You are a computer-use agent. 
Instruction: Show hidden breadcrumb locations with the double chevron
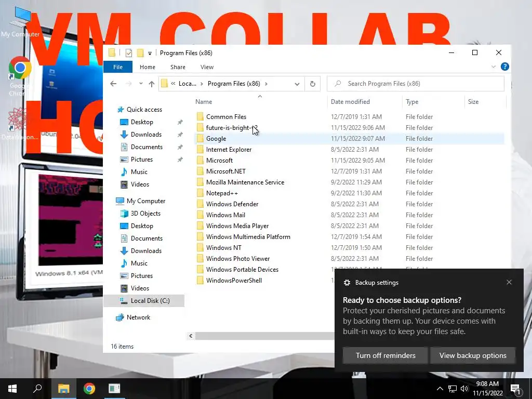(x=173, y=84)
